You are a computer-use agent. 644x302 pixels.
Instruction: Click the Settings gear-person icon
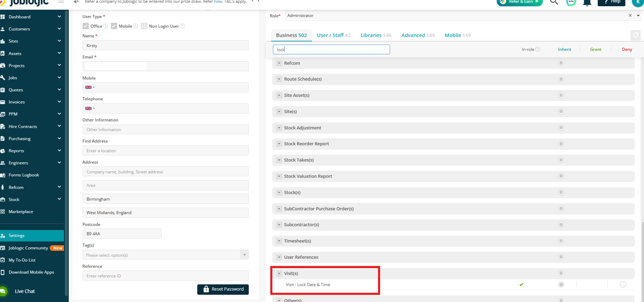click(x=2, y=236)
